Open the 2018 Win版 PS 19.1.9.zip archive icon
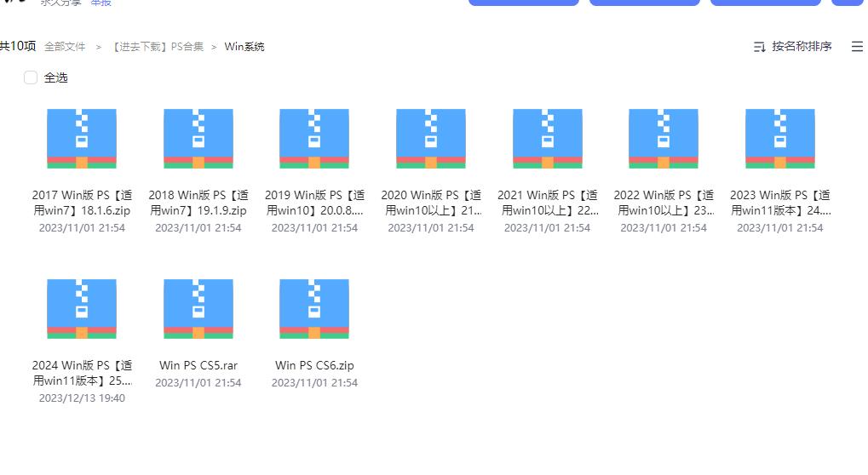Viewport: 868px width, 475px height. 198,138
